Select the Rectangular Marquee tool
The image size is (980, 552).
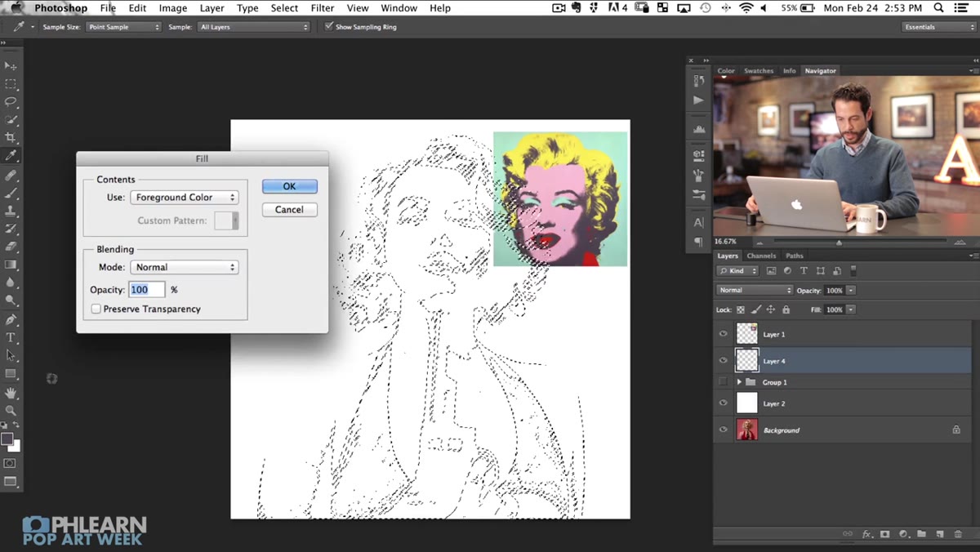(x=11, y=84)
